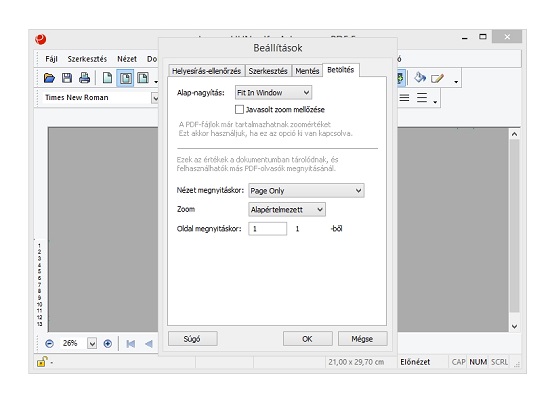Open the Zoom Alapértelmezett dropdown
550x395 pixels.
[x=287, y=209]
